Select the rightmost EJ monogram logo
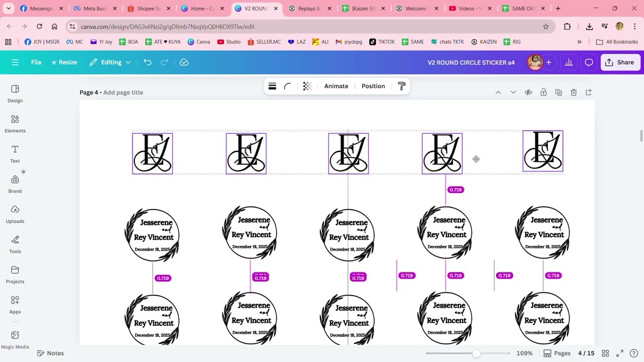This screenshot has width=644, height=362. (x=543, y=151)
